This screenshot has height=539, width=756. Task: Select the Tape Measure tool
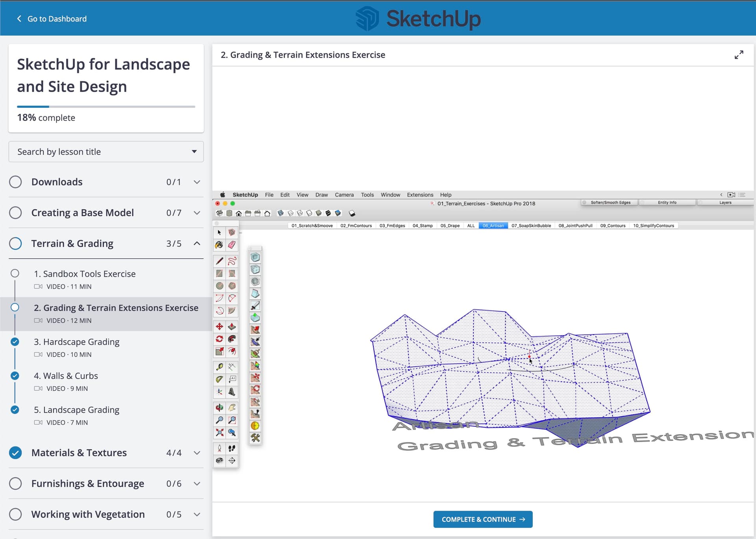coord(219,367)
